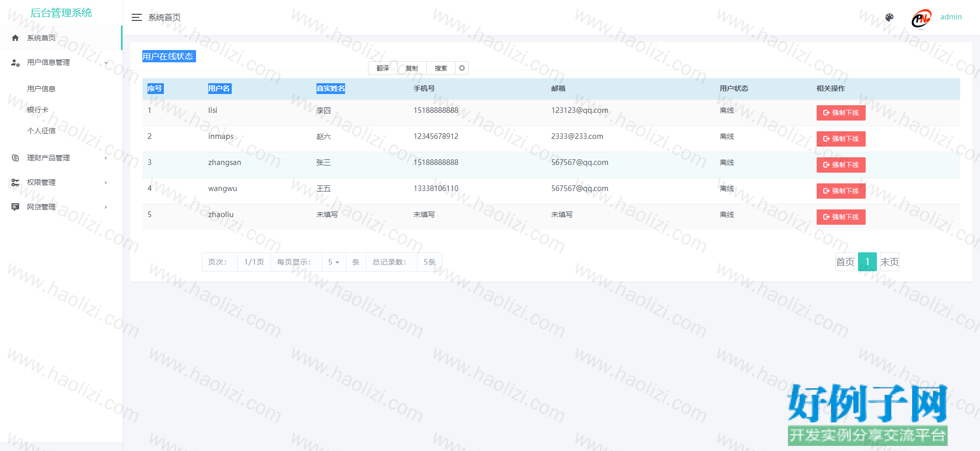Click username cell zhaoliu

coord(221,215)
